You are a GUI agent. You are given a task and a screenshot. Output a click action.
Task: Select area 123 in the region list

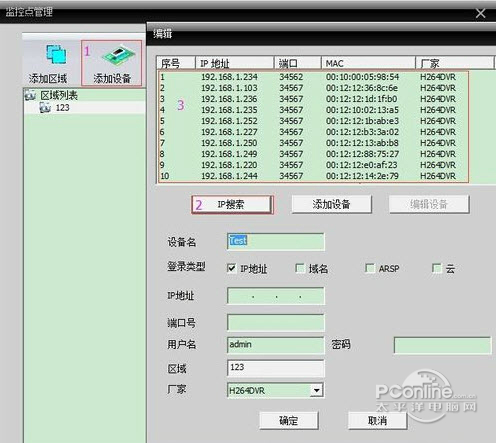tap(62, 108)
